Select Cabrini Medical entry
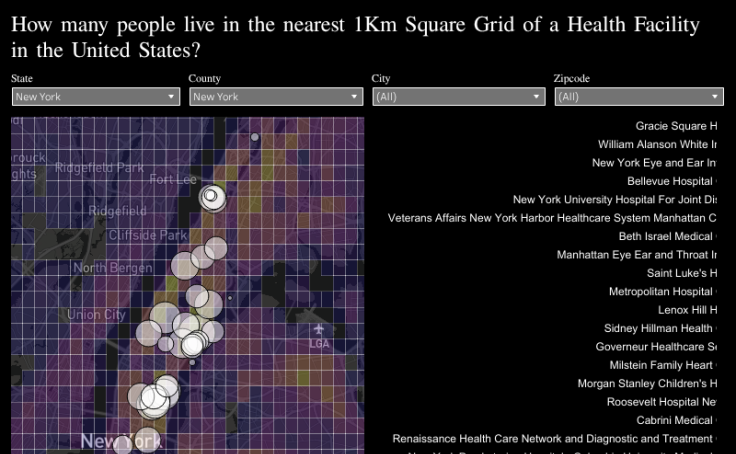 (x=676, y=420)
